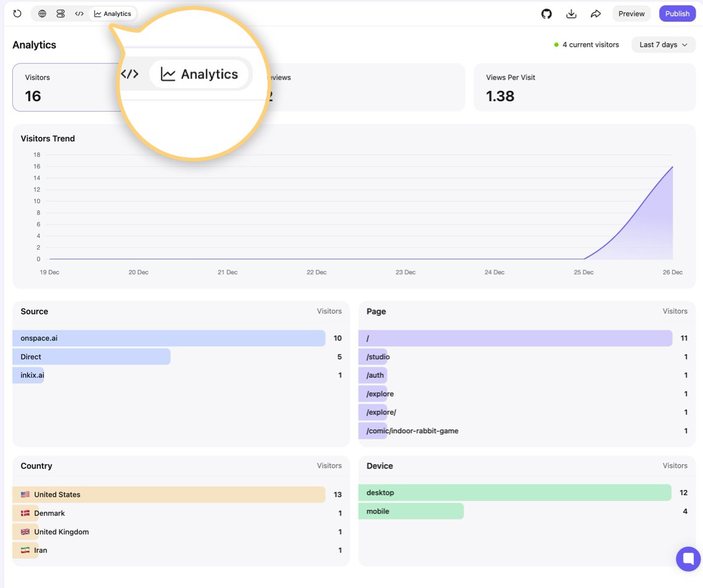This screenshot has width=703, height=588.
Task: Open the chat support bubble icon
Action: (x=688, y=558)
